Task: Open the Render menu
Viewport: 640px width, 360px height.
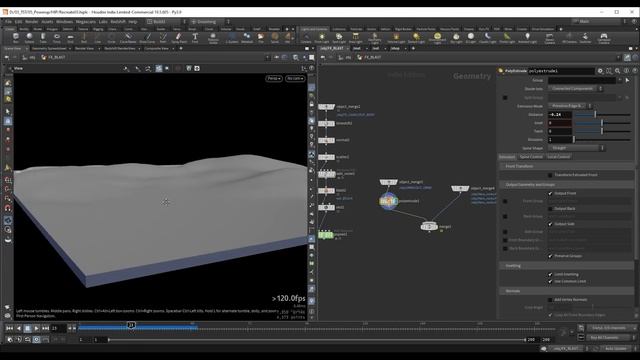Action: [31, 22]
